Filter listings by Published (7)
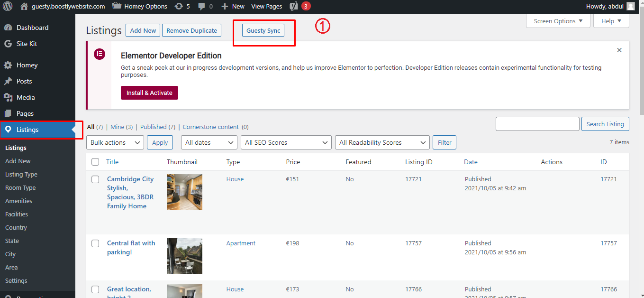Image resolution: width=644 pixels, height=298 pixels. tap(158, 127)
